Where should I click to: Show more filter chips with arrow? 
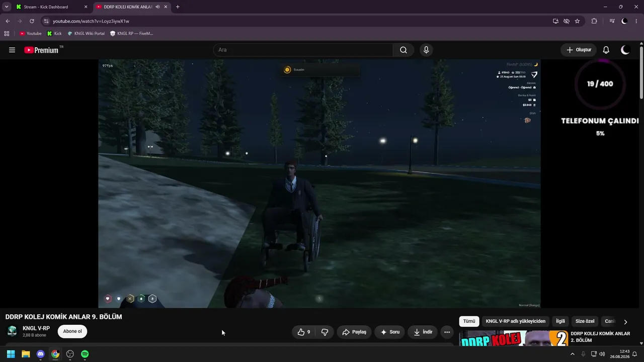pos(625,322)
